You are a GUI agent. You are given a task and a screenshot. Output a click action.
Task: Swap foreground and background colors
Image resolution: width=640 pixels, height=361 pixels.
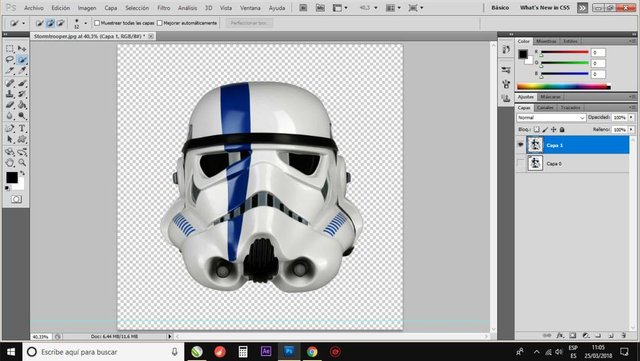pyautogui.click(x=22, y=173)
